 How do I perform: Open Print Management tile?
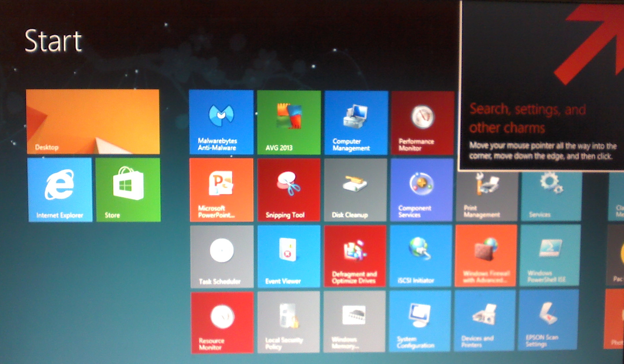point(487,196)
